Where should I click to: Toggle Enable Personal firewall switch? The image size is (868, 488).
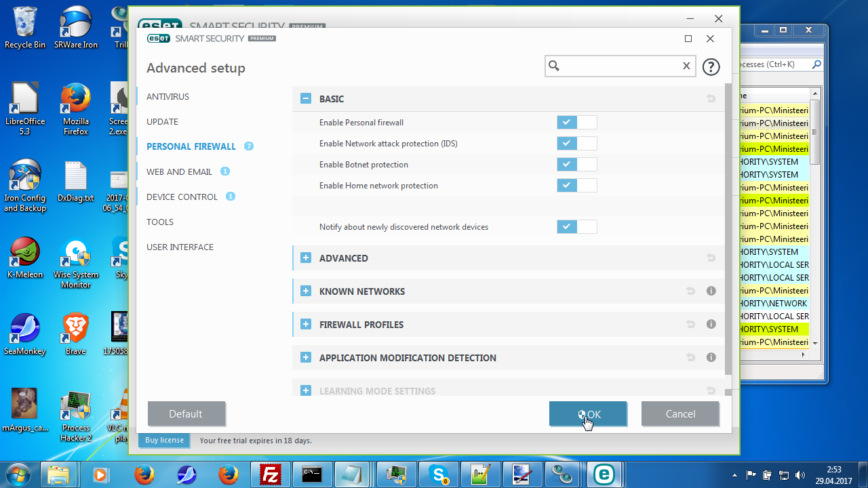577,123
